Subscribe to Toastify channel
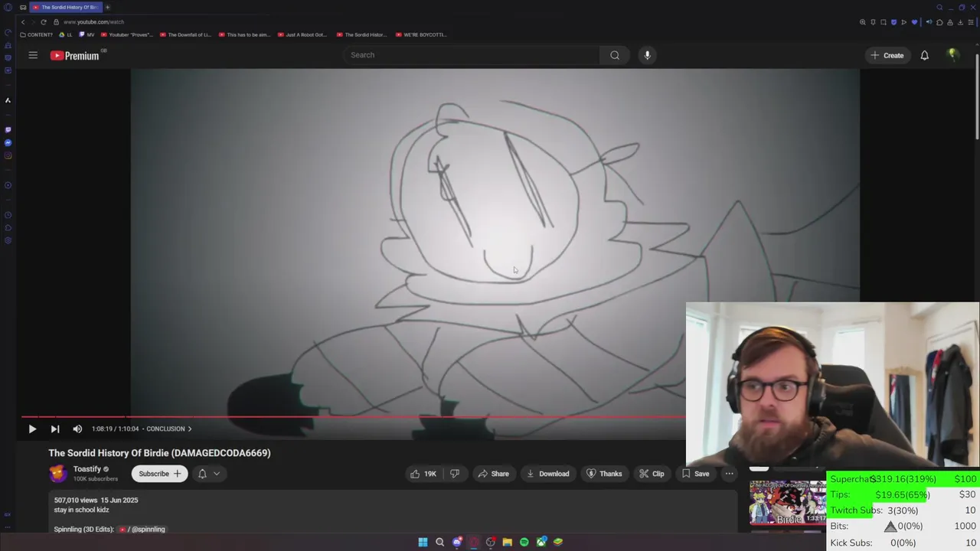The height and width of the screenshot is (551, 980). click(x=159, y=474)
